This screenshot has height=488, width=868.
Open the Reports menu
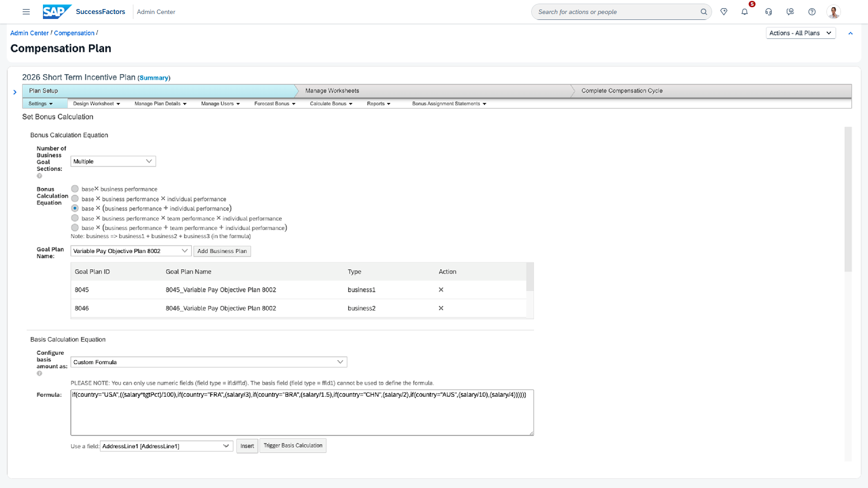click(x=378, y=104)
